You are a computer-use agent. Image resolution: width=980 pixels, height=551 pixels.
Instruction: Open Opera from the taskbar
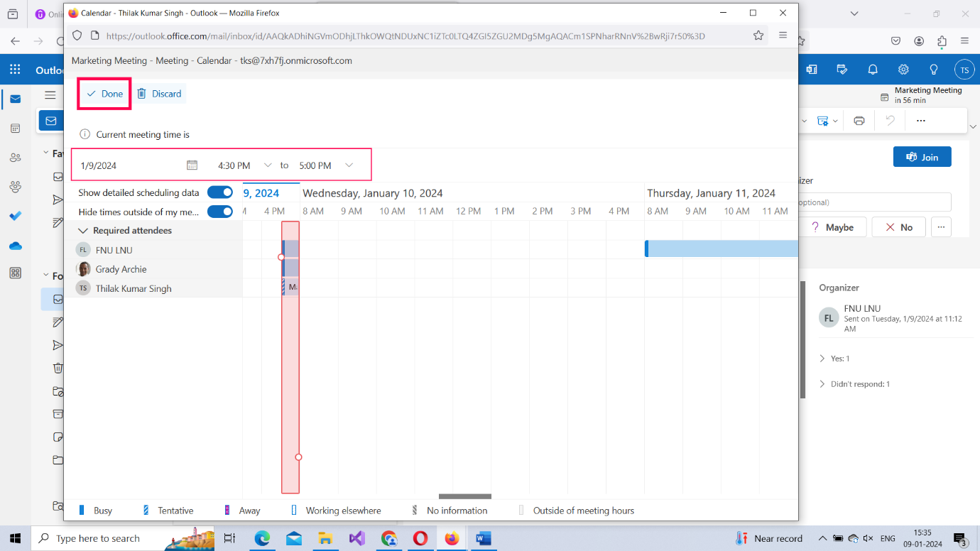[x=420, y=538]
